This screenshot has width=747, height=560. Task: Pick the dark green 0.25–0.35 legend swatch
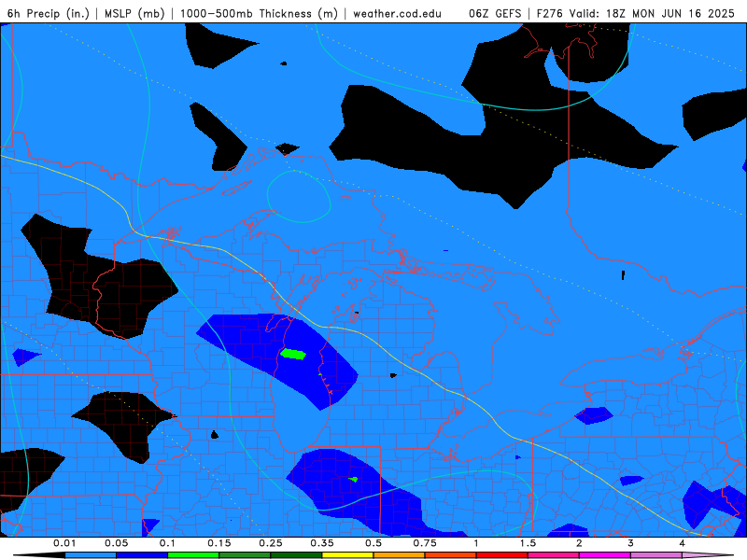pos(296,555)
